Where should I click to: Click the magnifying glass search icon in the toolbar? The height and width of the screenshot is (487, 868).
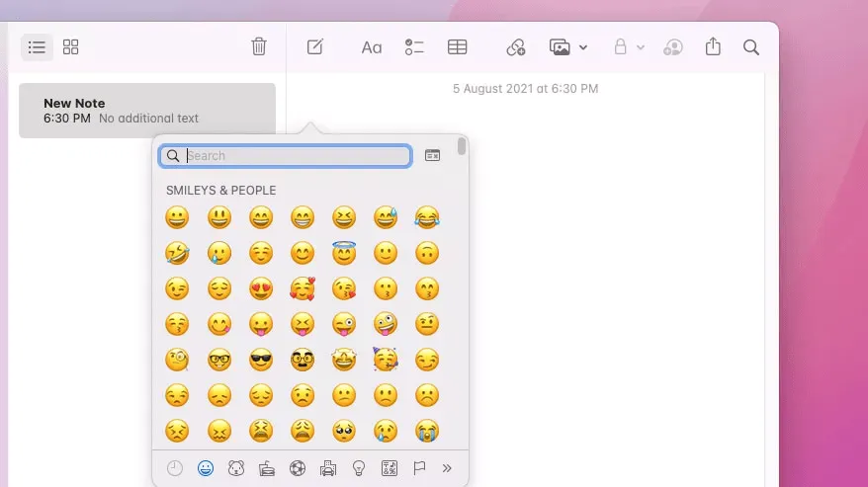click(x=751, y=46)
